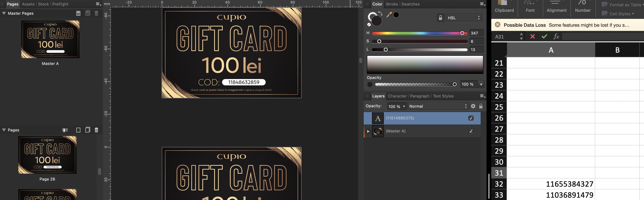Dismiss the Possible Data Loss warning

(498, 25)
